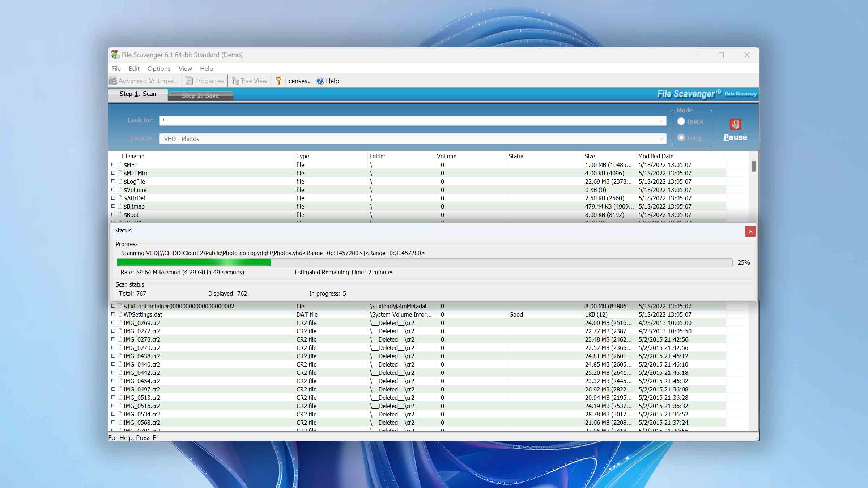Screen dimensions: 868x488
Task: Select the Quick mode radio button
Action: click(681, 121)
